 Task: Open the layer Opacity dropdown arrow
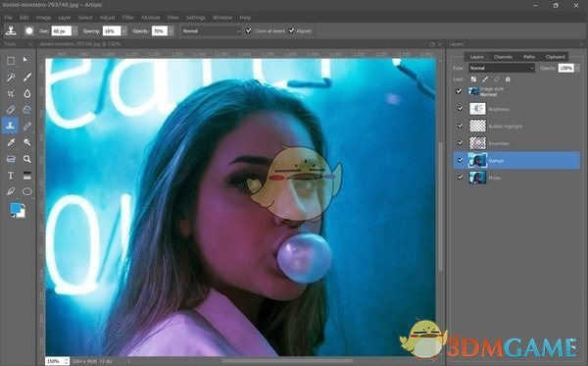(577, 68)
